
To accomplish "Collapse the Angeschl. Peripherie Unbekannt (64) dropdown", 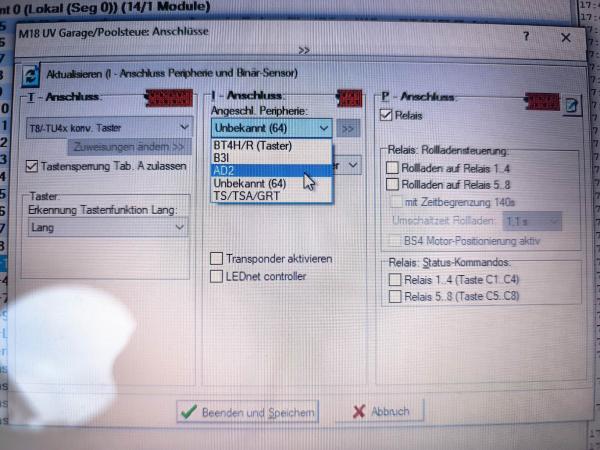I will point(322,128).
